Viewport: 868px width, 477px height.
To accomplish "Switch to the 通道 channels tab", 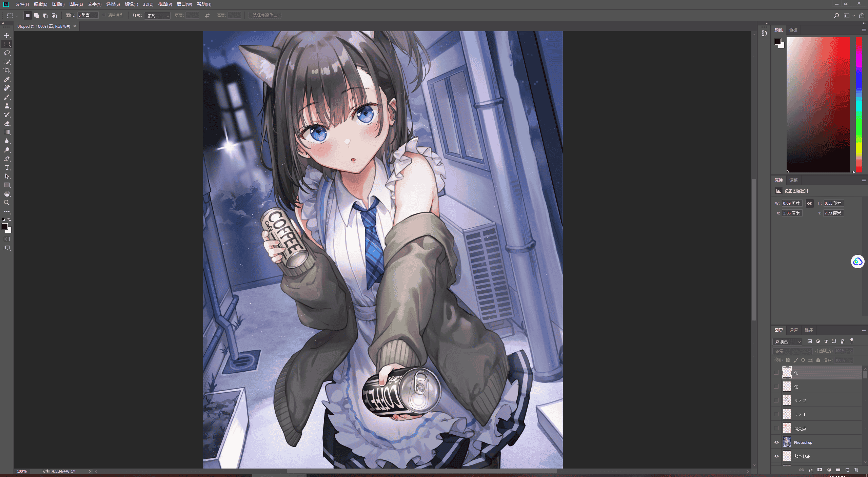I will [x=793, y=330].
